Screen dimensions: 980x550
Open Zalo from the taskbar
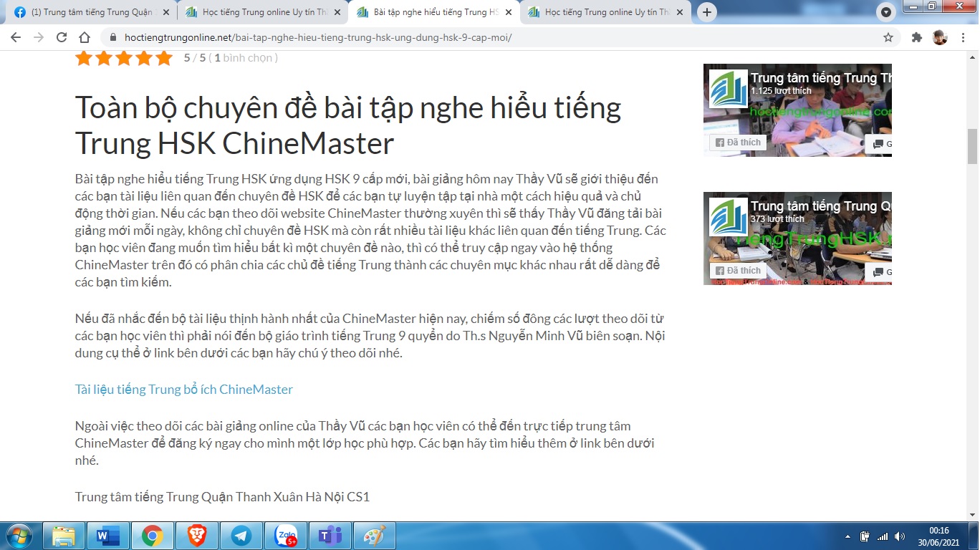pyautogui.click(x=286, y=536)
